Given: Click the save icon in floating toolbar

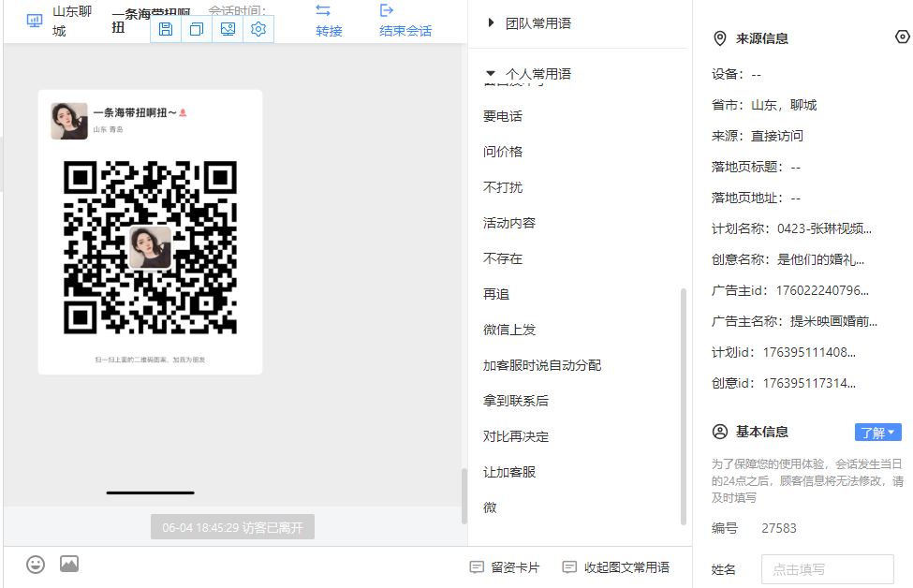Looking at the screenshot, I should 166,29.
